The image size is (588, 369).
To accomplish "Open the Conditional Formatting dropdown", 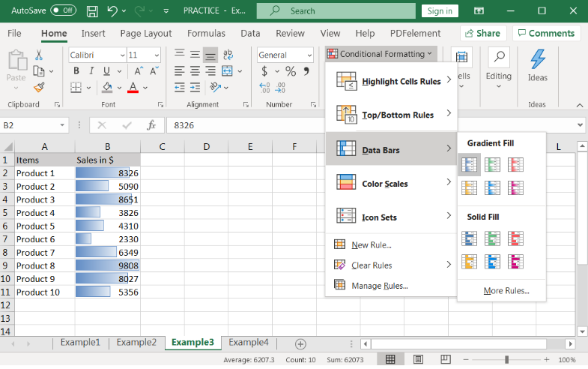I will [381, 54].
